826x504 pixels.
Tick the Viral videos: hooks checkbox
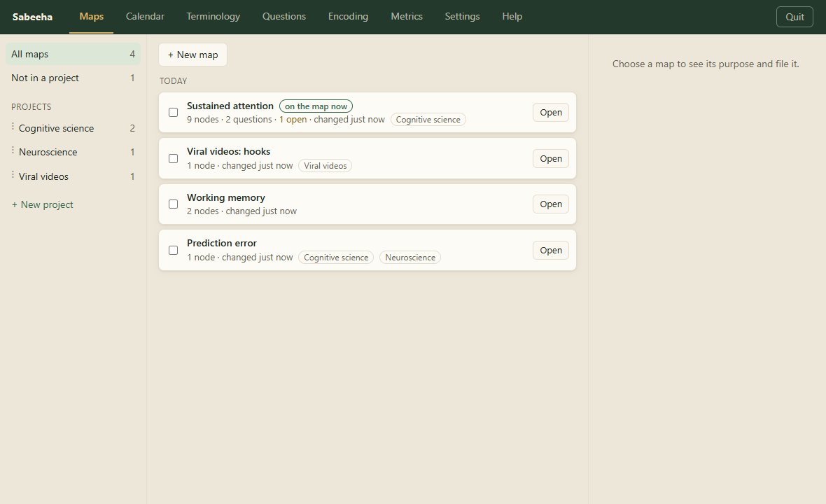(174, 158)
